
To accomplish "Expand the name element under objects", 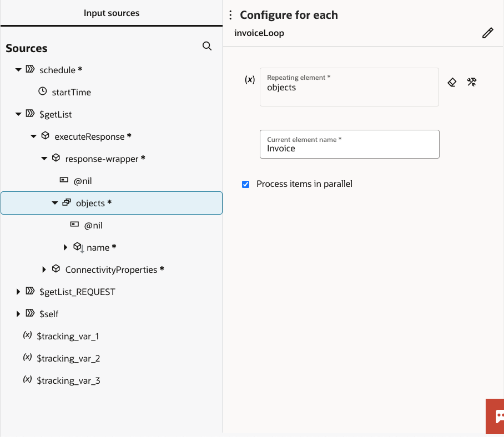I will (x=65, y=247).
